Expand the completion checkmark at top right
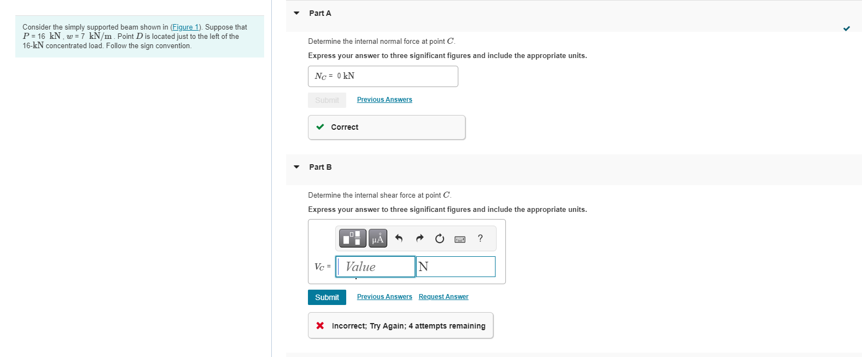This screenshot has height=357, width=868. click(x=846, y=28)
